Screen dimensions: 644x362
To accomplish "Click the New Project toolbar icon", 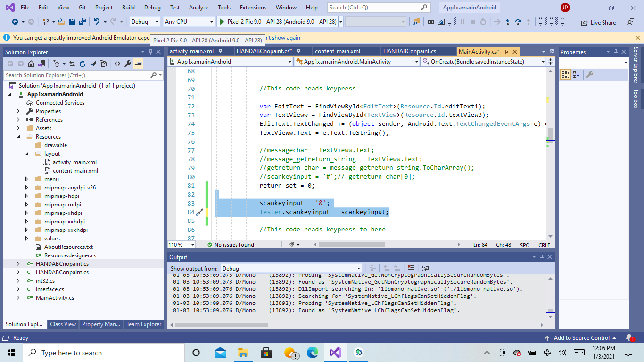I will [x=45, y=22].
